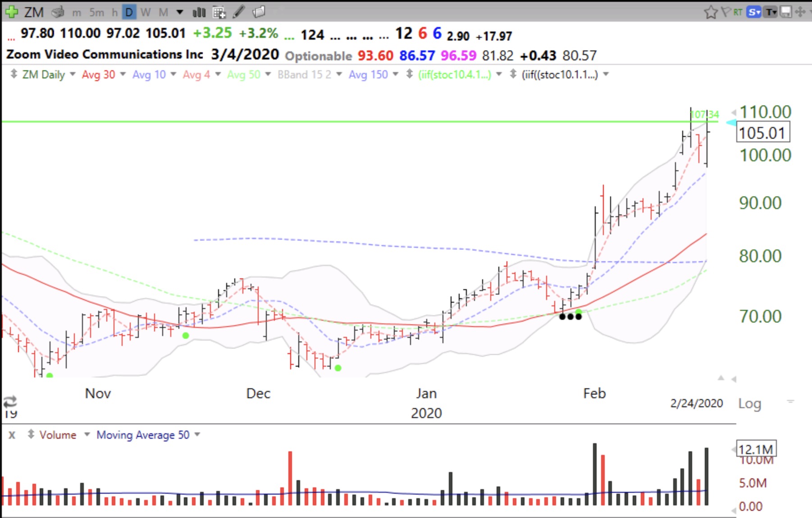Open the Avg 4 indicator menu
The width and height of the screenshot is (812, 518).
(218, 74)
